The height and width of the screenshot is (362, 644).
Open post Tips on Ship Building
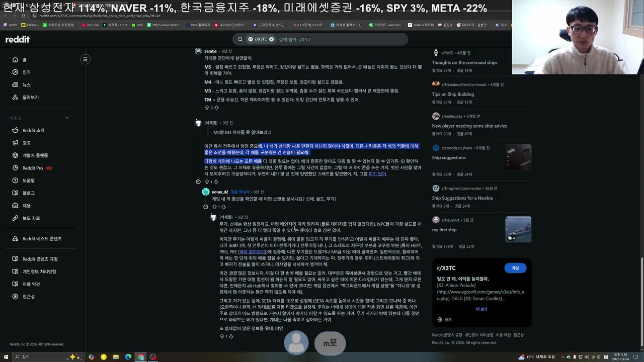[453, 94]
